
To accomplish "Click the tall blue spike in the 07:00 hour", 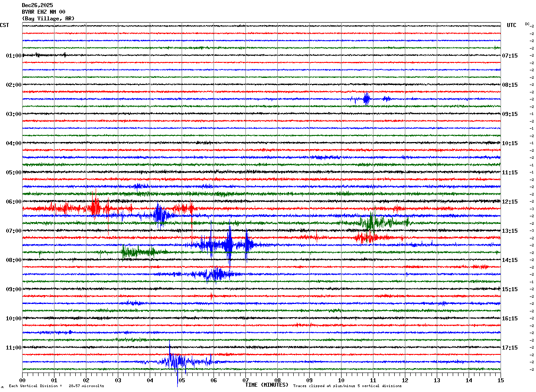I will click(x=229, y=244).
